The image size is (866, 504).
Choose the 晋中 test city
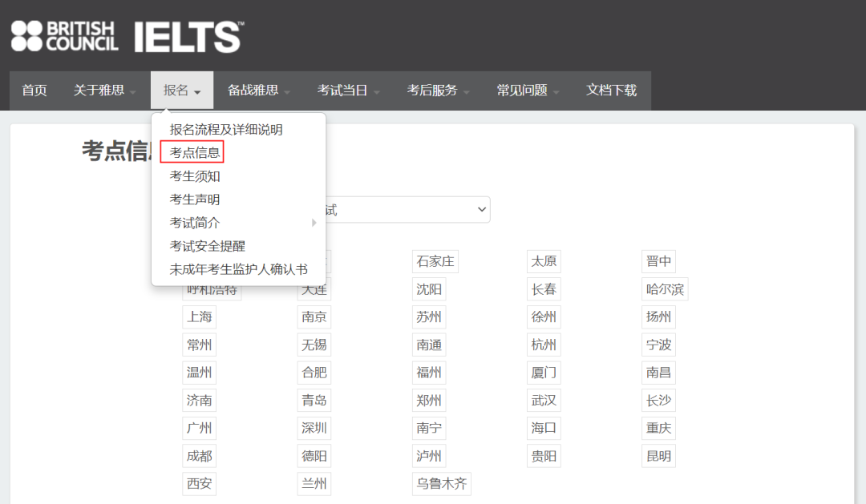(658, 261)
